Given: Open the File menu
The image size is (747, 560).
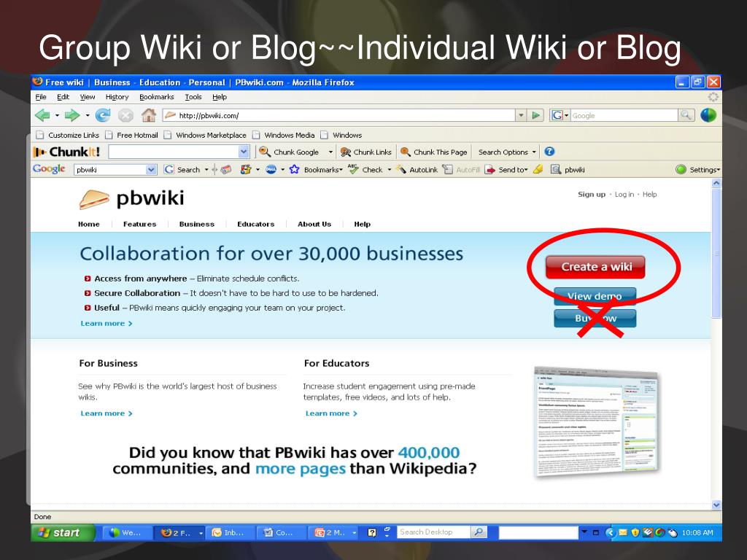Looking at the screenshot, I should (x=41, y=97).
